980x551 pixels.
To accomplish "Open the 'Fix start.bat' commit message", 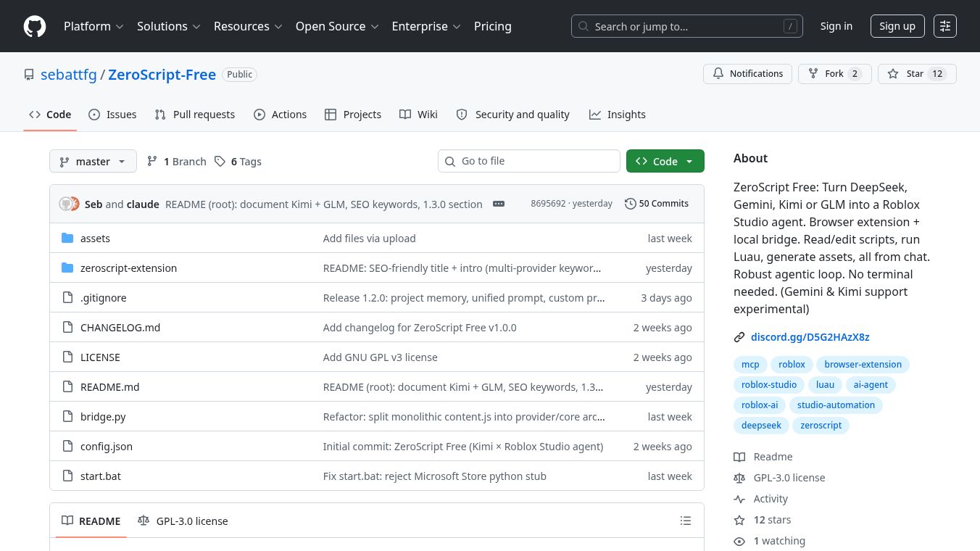I will point(435,476).
